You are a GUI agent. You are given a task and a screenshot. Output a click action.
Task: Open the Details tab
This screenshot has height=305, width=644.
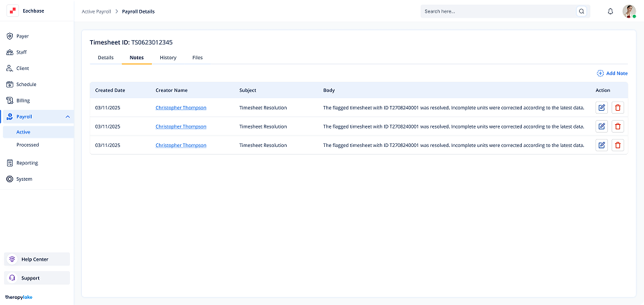105,57
